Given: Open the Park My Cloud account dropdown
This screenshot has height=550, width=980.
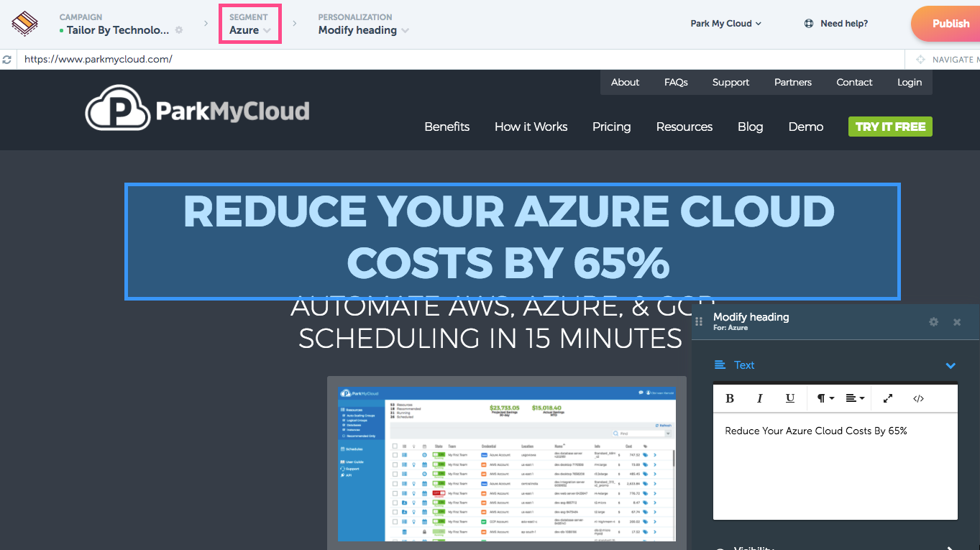Looking at the screenshot, I should [x=725, y=24].
